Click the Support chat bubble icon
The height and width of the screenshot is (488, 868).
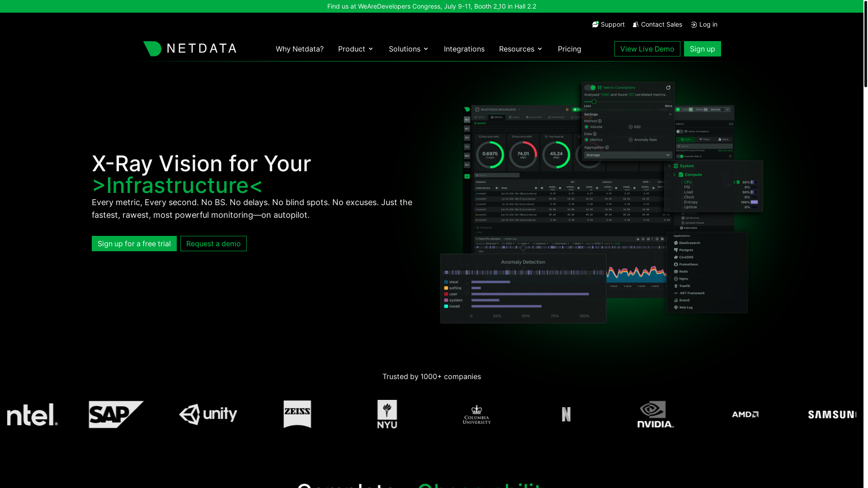point(595,24)
